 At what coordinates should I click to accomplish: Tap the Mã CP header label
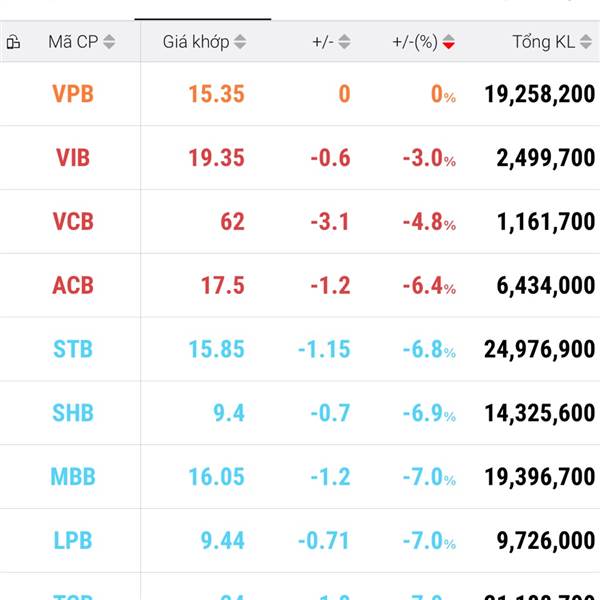coord(73,42)
